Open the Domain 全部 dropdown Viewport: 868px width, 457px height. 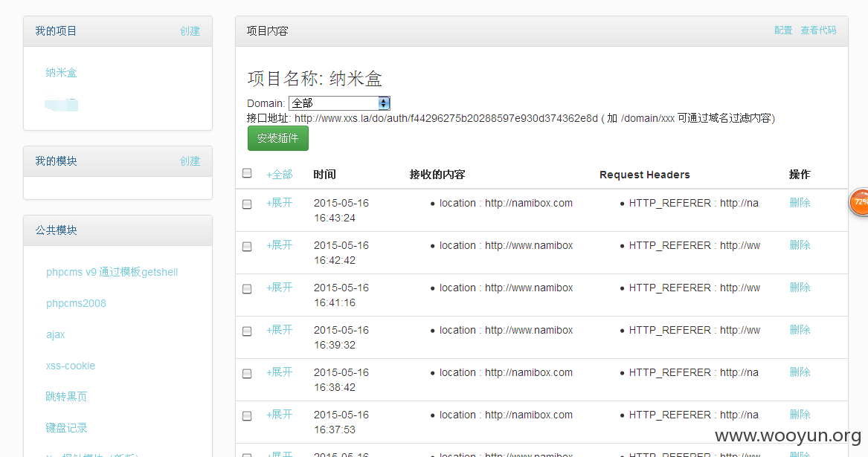[x=339, y=103]
